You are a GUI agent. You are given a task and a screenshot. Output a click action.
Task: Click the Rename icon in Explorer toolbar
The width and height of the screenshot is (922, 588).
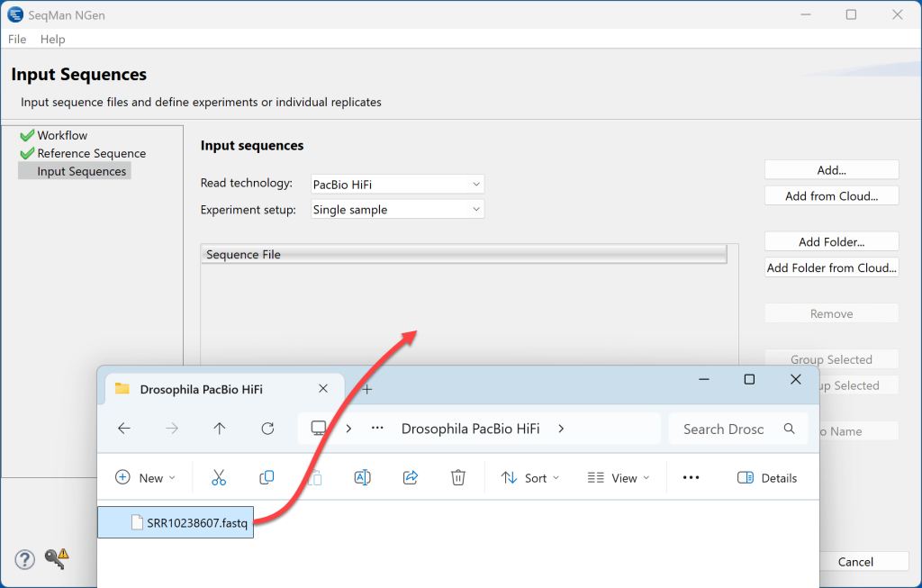(x=362, y=477)
